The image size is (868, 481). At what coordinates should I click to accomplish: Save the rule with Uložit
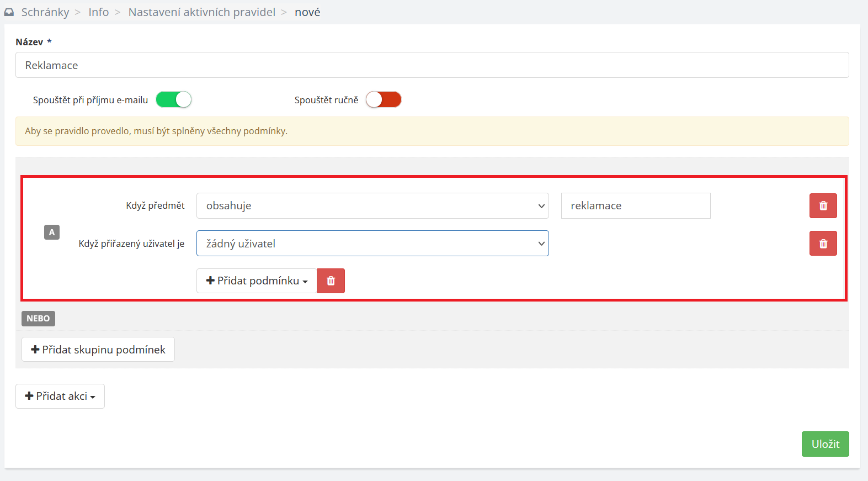[x=825, y=444]
